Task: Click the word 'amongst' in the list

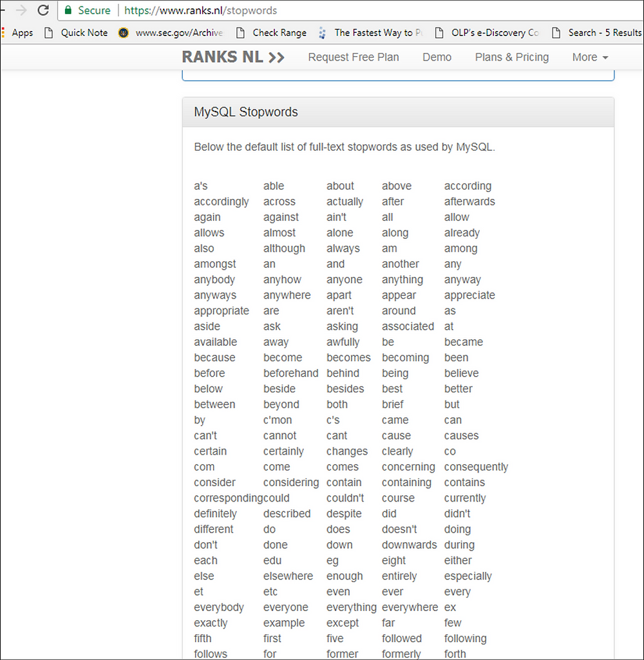Action: pos(215,265)
